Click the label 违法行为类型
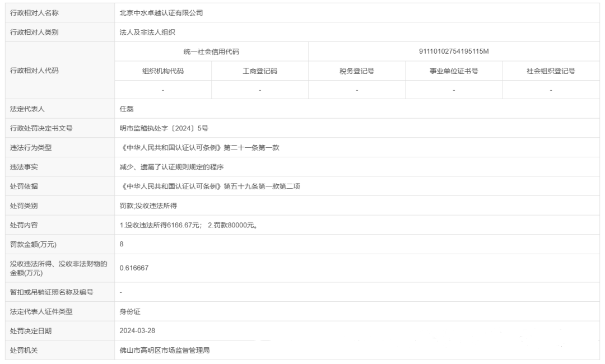Screen dimensions: 605x364 coord(31,147)
